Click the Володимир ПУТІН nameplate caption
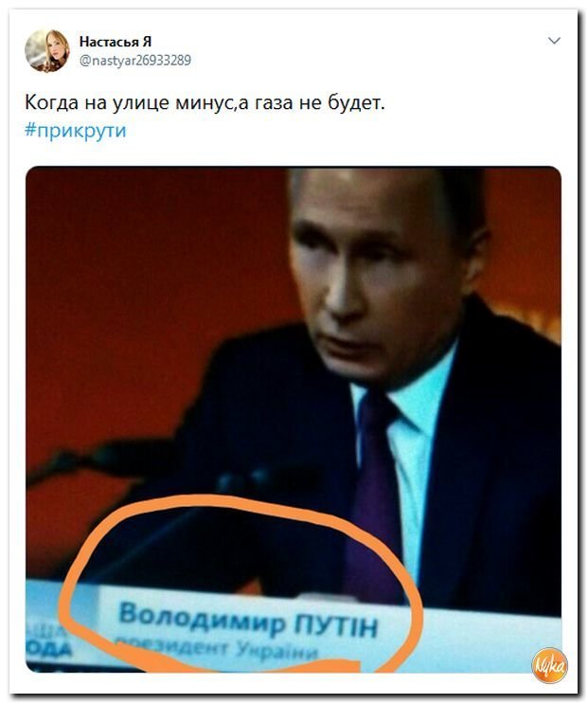 [248, 620]
